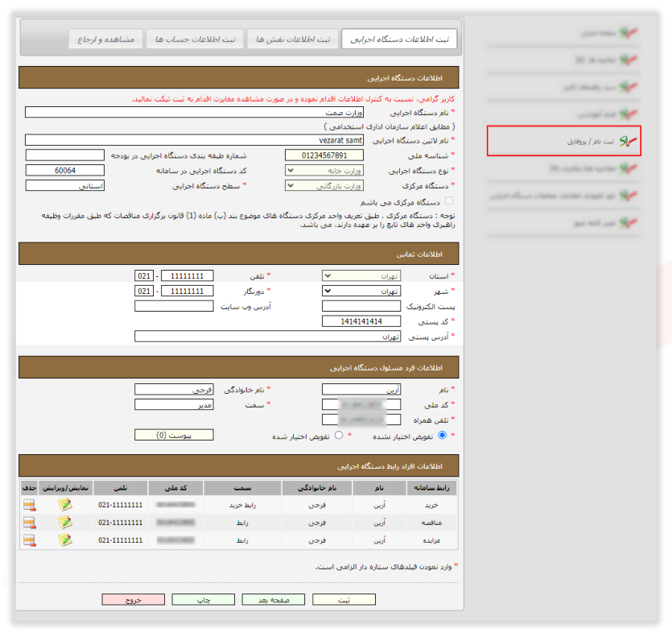
Task: Click the رابط سامانه column header
Action: pyautogui.click(x=431, y=488)
